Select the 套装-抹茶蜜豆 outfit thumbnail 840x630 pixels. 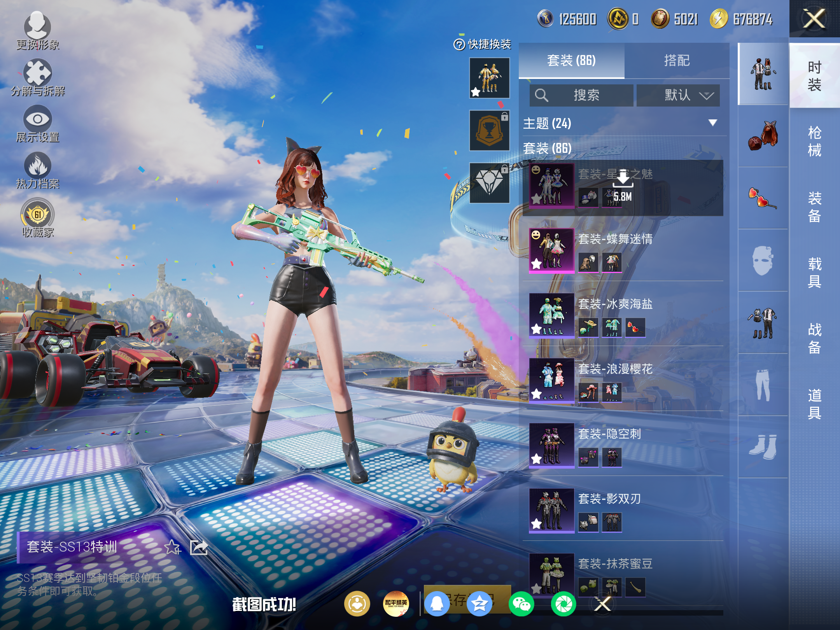tap(551, 575)
